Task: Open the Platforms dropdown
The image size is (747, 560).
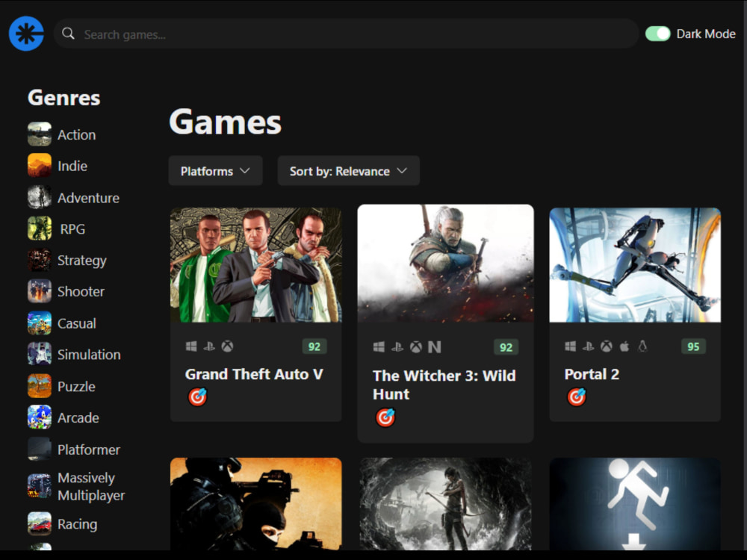Action: click(215, 170)
